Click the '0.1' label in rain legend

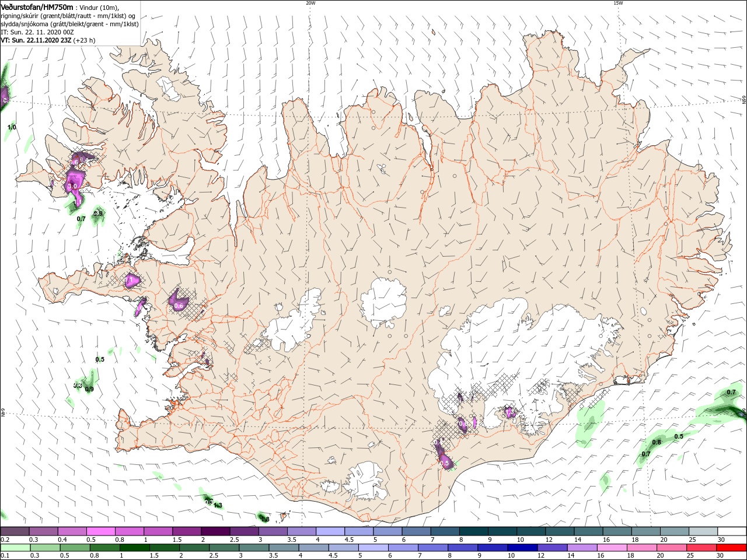(5, 556)
